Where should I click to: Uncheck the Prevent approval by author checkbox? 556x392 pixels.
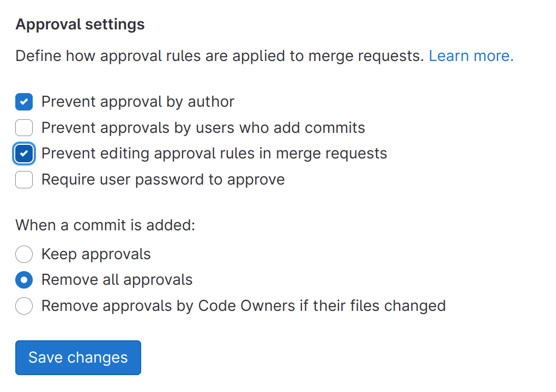(24, 102)
